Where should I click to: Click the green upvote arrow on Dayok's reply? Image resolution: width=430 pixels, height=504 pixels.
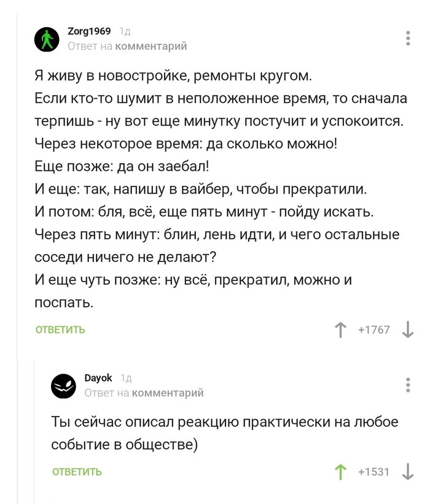coord(340,472)
